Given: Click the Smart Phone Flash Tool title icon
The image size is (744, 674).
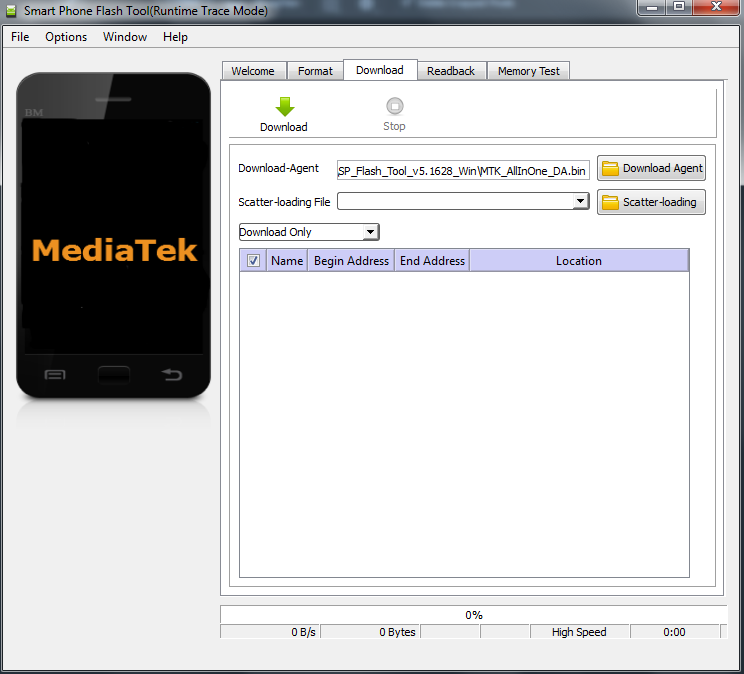Looking at the screenshot, I should point(11,10).
